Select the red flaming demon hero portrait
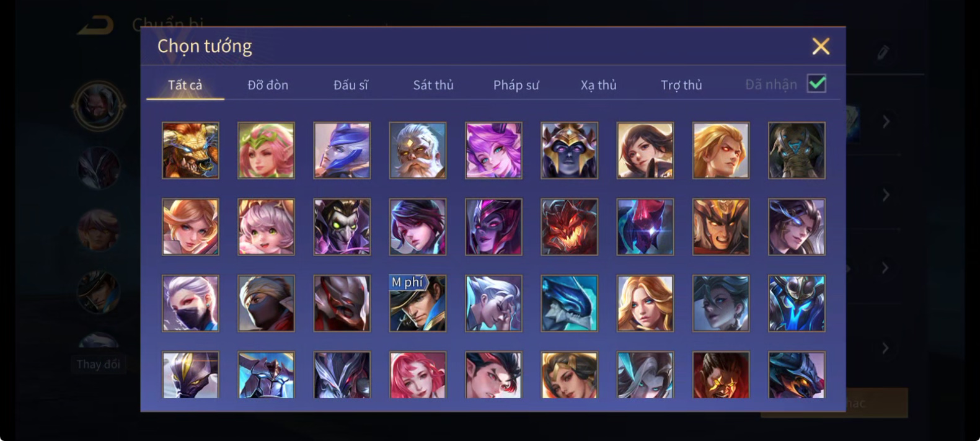 pos(569,227)
